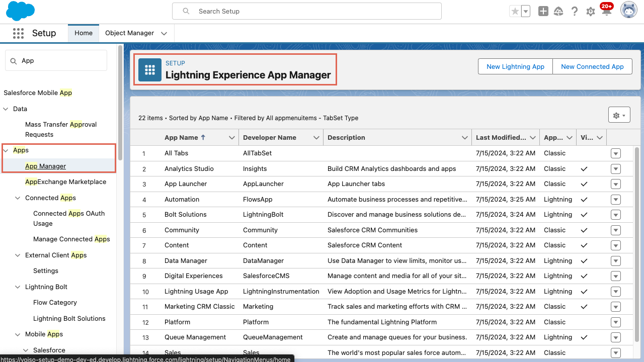Collapse the Apps section in sidebar

click(x=6, y=150)
